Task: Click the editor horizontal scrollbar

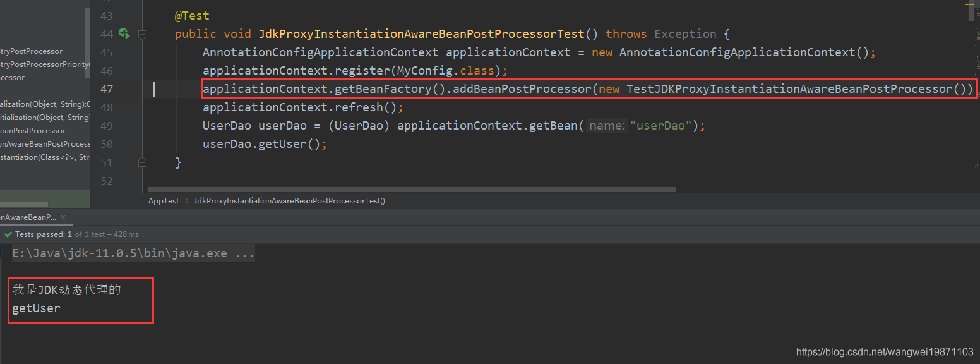Action: pos(412,189)
